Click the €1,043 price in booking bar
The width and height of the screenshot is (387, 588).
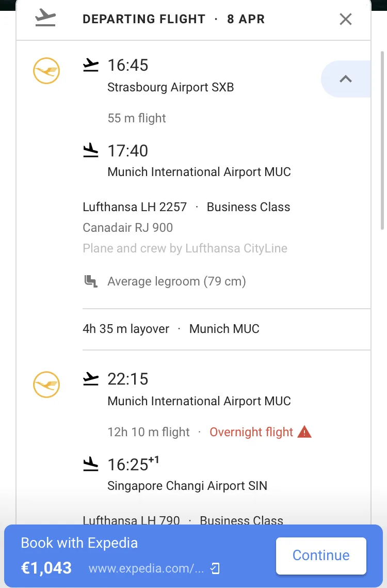point(46,568)
